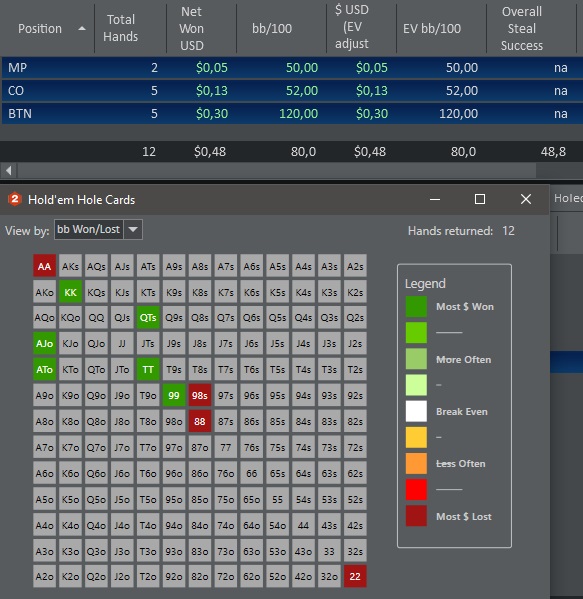Click the More Often light green swatch
The image size is (583, 599).
416,359
